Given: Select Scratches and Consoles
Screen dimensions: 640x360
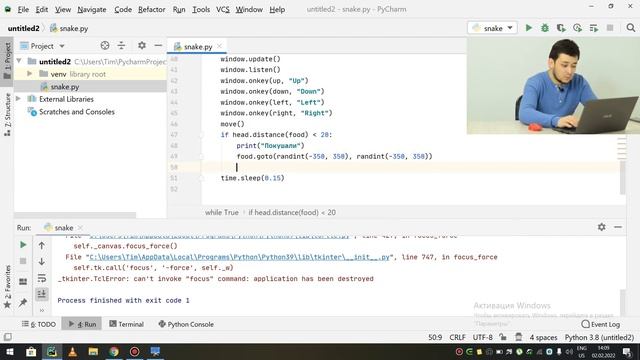Looking at the screenshot, I should coord(77,111).
